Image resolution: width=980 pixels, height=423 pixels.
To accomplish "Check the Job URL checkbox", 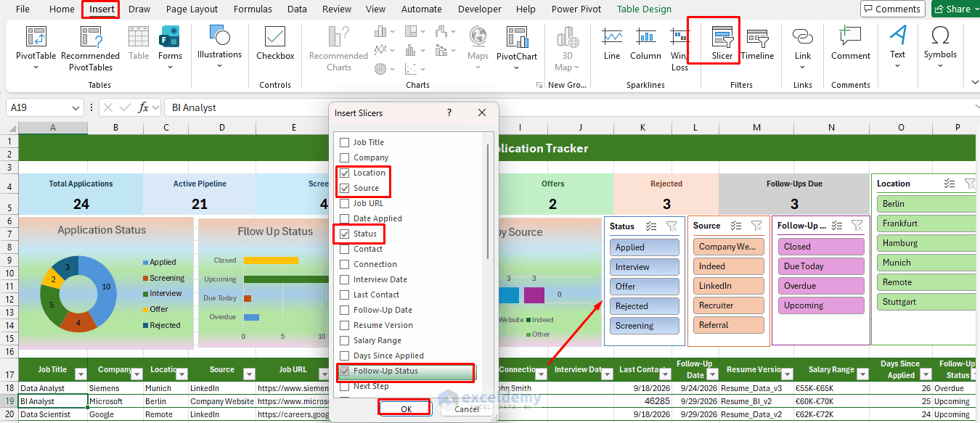I will (345, 203).
